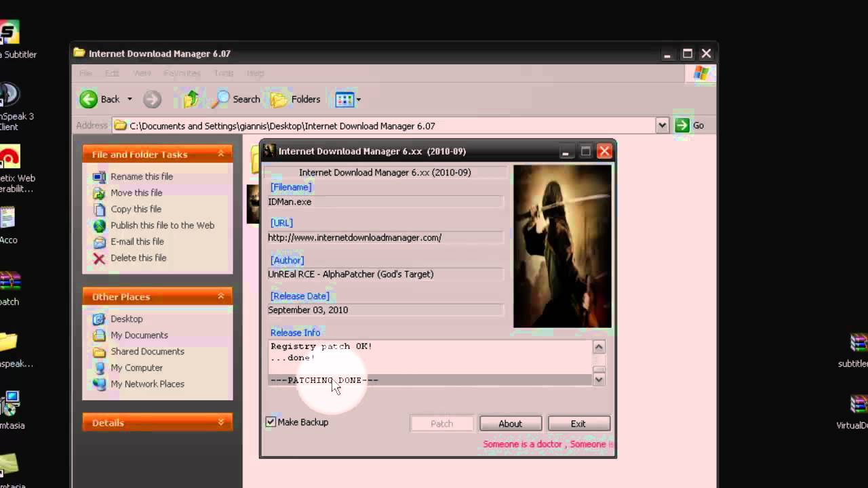Image resolution: width=868 pixels, height=488 pixels.
Task: Click the Explorer title bar folder icon
Action: point(79,53)
